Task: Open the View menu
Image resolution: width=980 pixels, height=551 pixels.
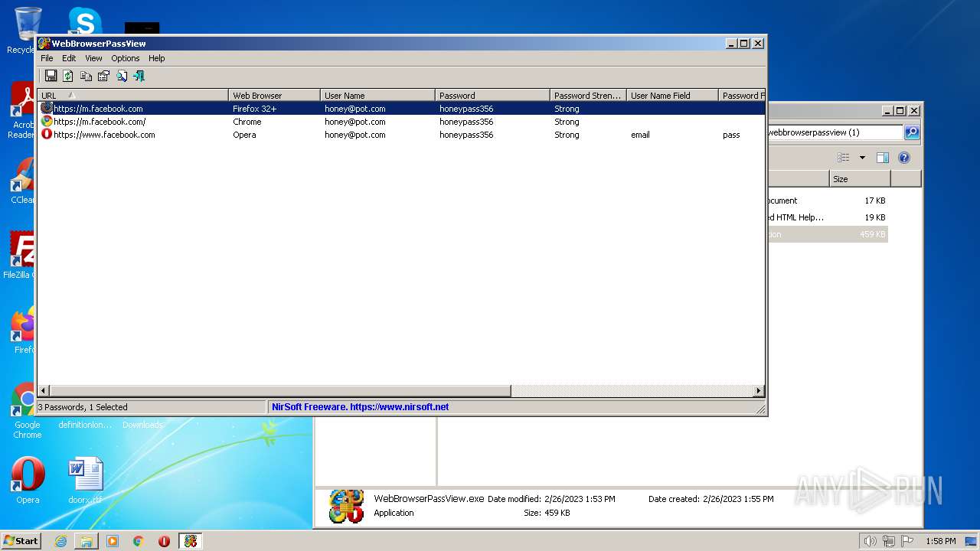Action: [93, 58]
